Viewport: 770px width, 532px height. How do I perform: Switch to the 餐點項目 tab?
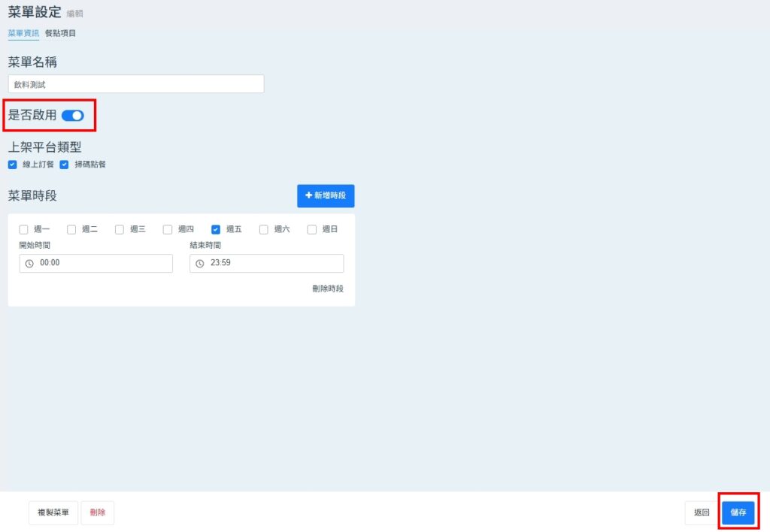[x=60, y=33]
